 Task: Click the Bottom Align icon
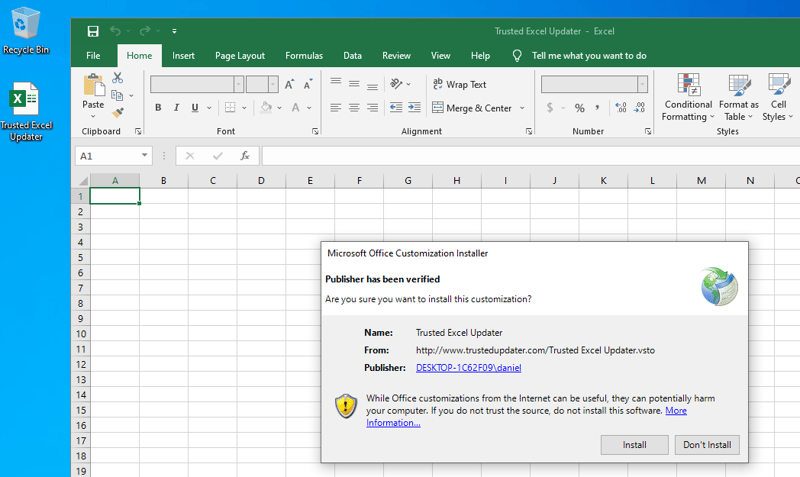coord(372,85)
